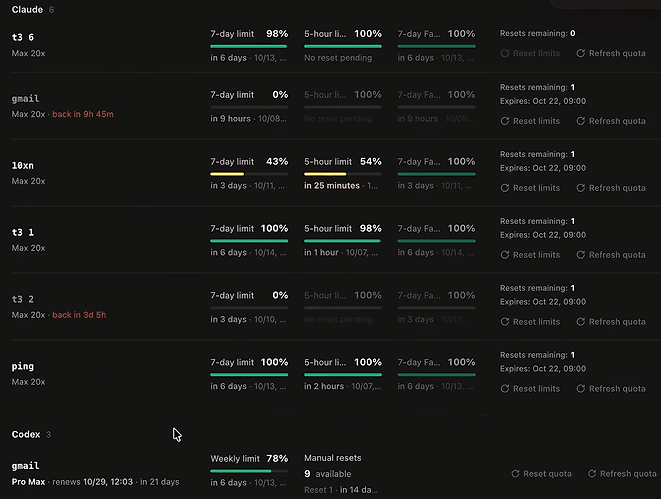This screenshot has height=499, width=661.
Task: Click 98% value of t3 6 7-day limit
Action: click(x=277, y=34)
